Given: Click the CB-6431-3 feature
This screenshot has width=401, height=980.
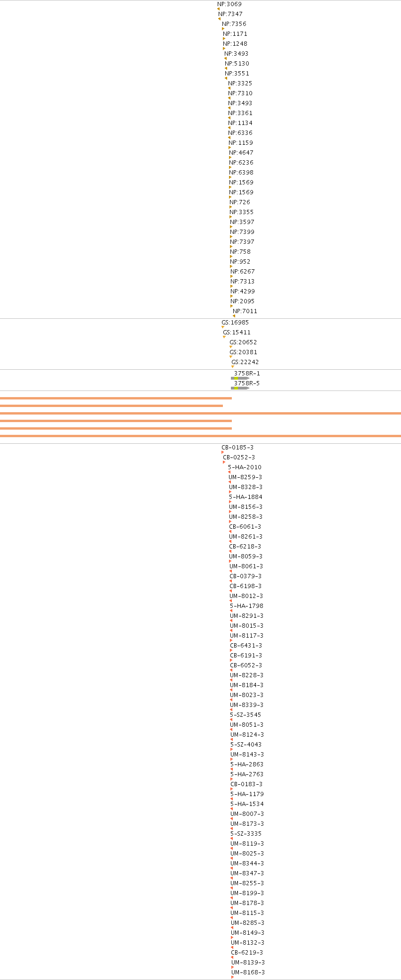Looking at the screenshot, I should 246,646.
